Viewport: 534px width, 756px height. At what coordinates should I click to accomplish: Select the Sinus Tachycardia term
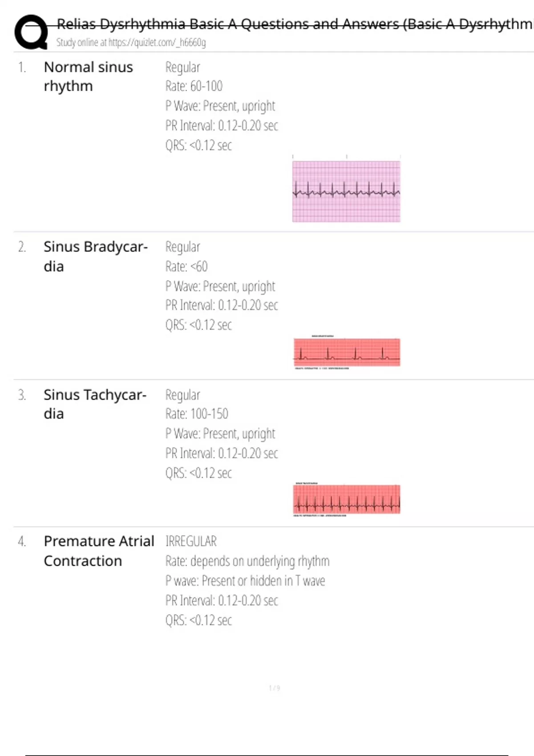click(95, 404)
